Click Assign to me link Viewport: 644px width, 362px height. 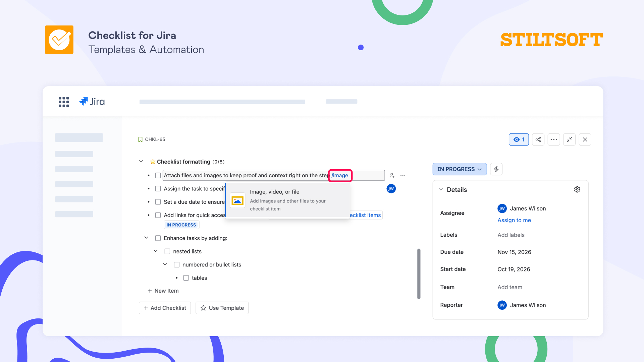514,220
